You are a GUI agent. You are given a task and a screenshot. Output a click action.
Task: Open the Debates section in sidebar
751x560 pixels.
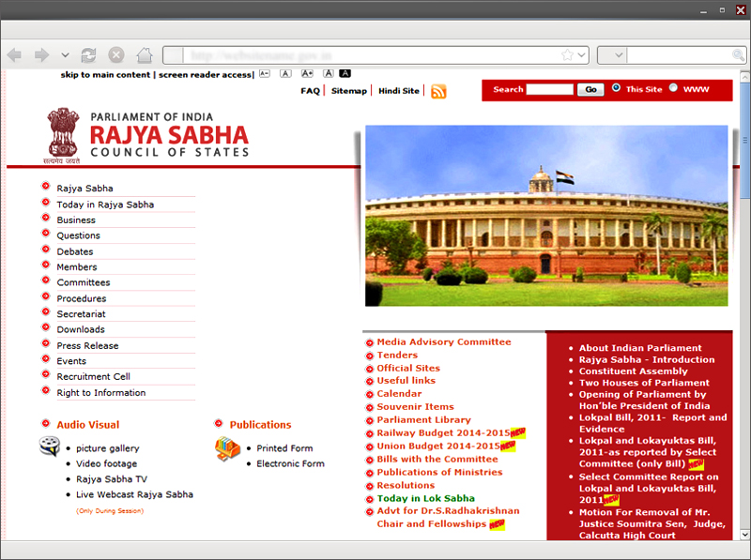[74, 250]
